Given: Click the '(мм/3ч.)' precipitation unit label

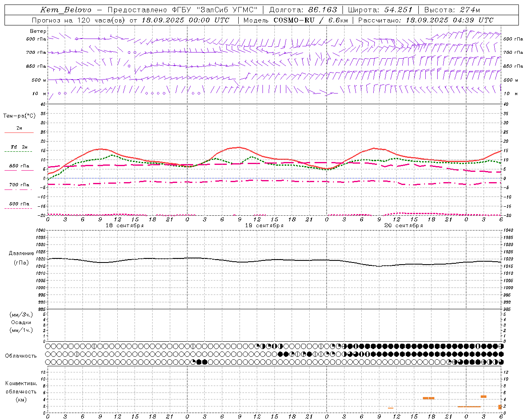Looking at the screenshot, I should pos(21,315).
